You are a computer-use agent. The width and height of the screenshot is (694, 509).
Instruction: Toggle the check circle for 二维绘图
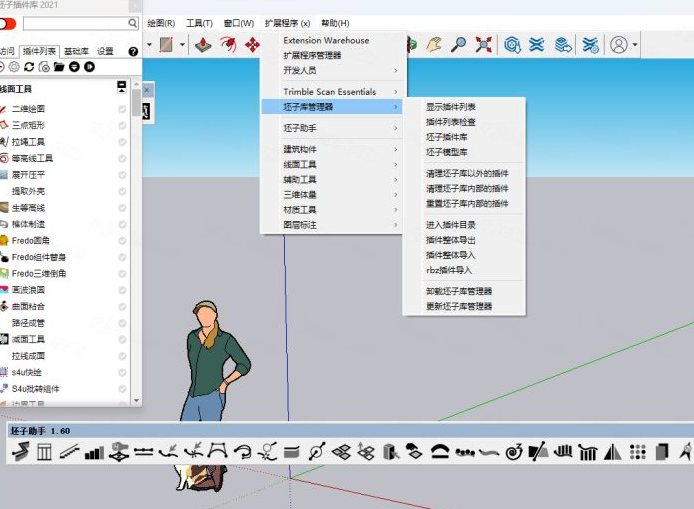(122, 109)
